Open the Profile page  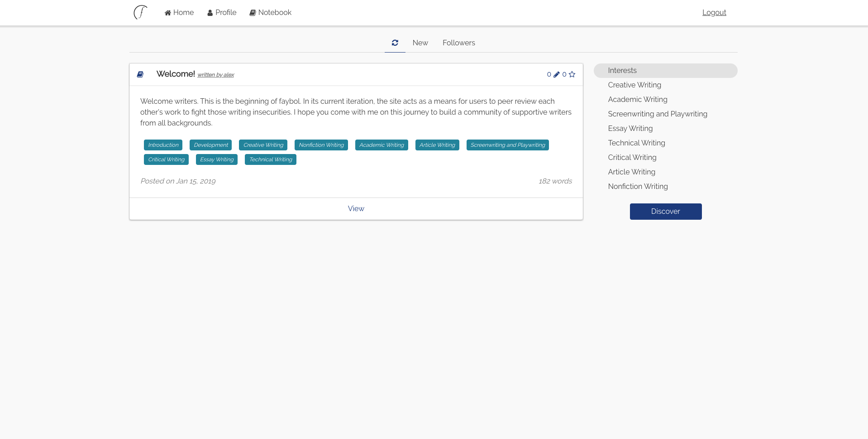coord(222,13)
